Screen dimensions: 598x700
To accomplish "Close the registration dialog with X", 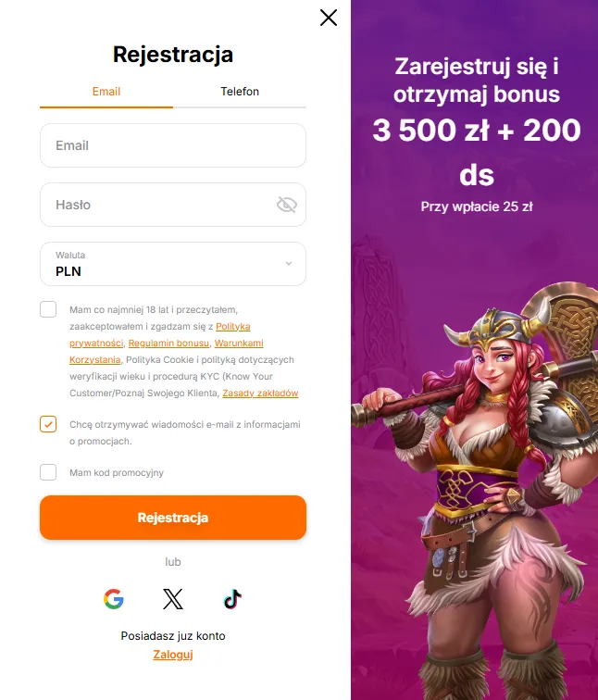I will click(329, 18).
